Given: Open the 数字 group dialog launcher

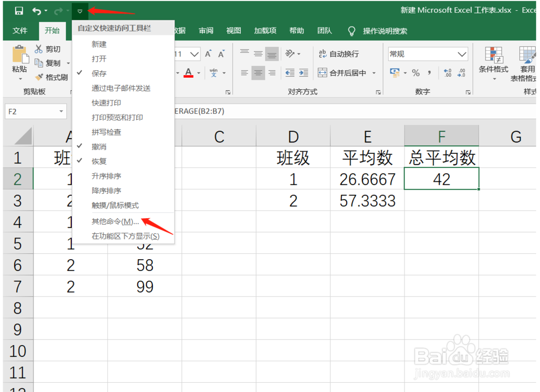Looking at the screenshot, I should pos(468,92).
